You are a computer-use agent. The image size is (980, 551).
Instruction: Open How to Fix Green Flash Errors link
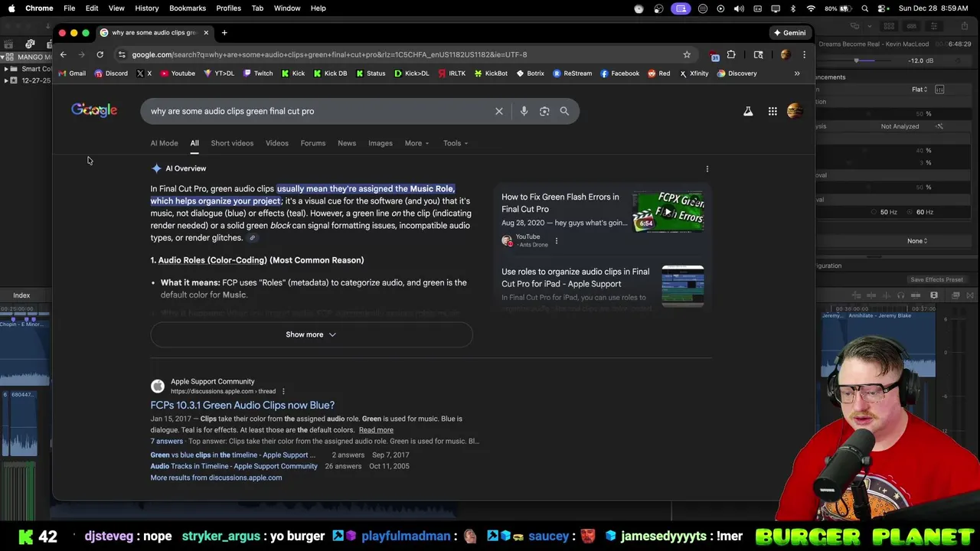(560, 203)
